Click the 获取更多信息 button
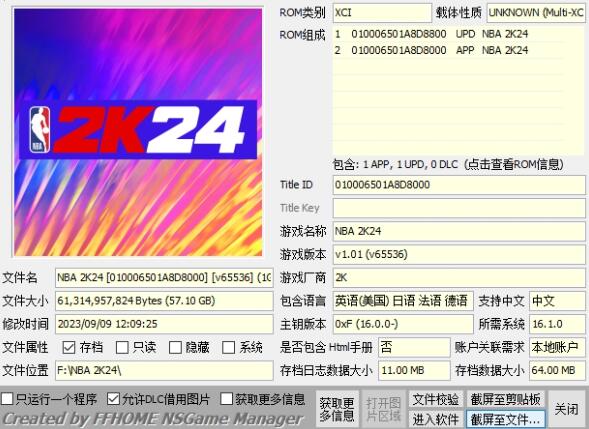The width and height of the screenshot is (589, 429). coord(337,409)
